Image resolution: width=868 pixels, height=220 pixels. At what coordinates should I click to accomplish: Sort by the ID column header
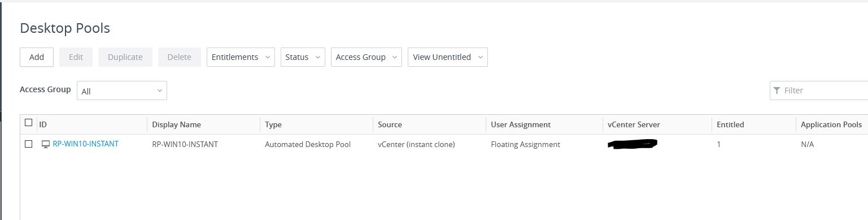(43, 124)
